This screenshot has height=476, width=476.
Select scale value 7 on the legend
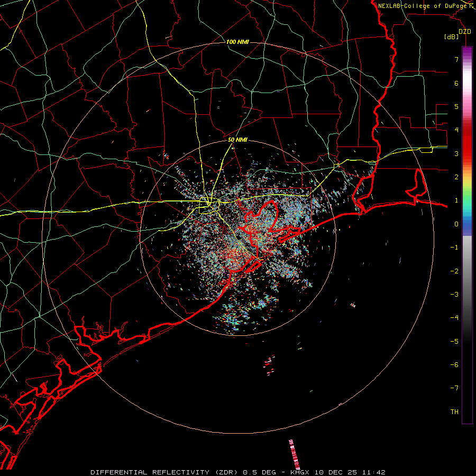456,59
